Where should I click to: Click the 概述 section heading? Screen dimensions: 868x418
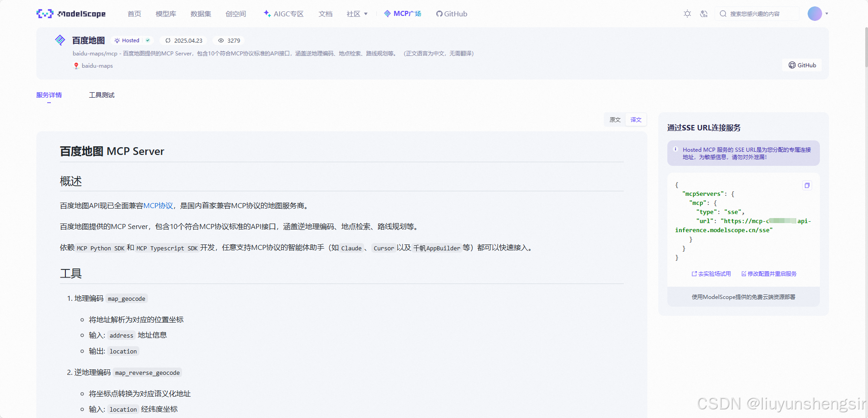click(71, 181)
